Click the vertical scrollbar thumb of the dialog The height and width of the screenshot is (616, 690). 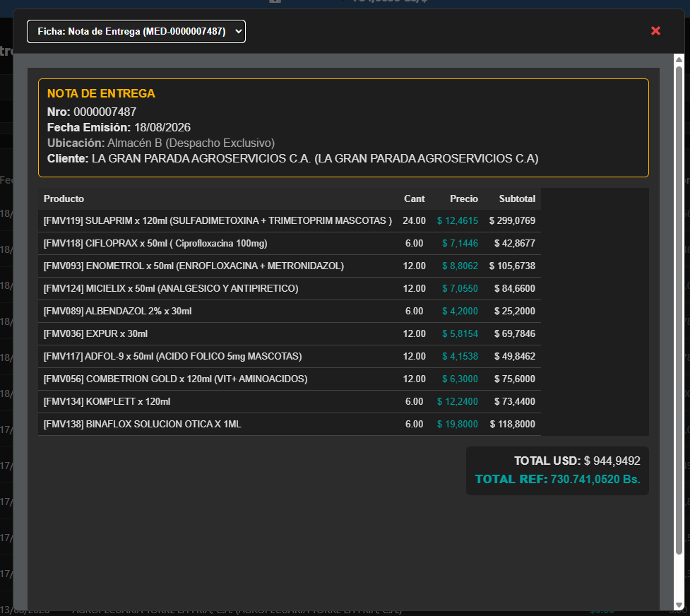pos(679,310)
